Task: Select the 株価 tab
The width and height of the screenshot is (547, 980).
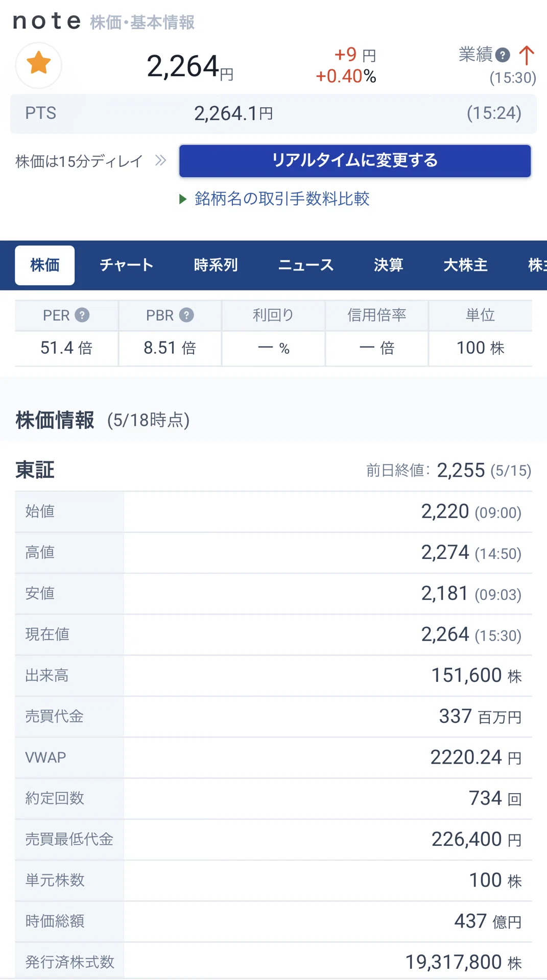Action: point(45,265)
